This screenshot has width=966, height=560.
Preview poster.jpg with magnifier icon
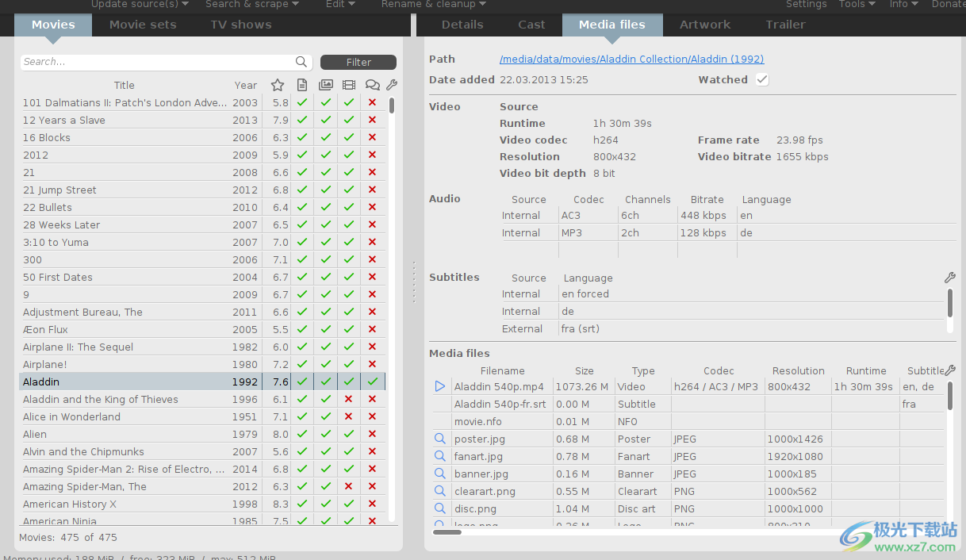click(x=440, y=439)
